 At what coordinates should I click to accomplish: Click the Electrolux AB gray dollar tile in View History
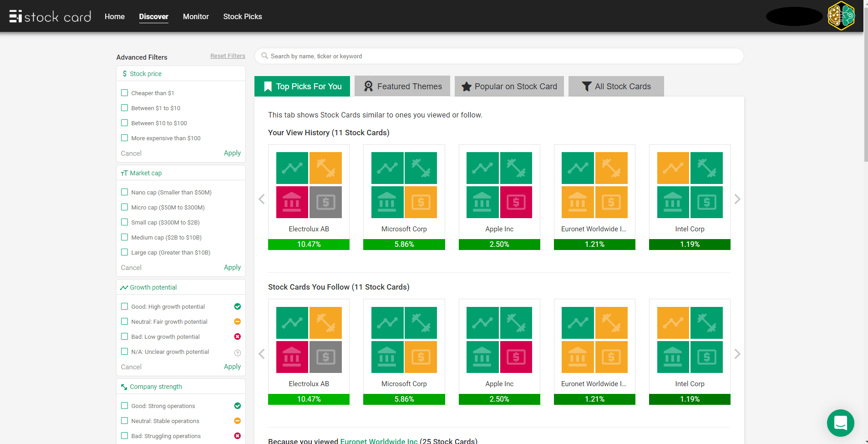(x=326, y=202)
